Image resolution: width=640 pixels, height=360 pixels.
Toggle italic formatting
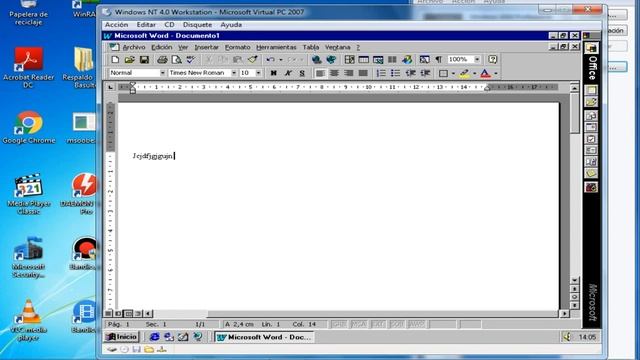[x=288, y=73]
